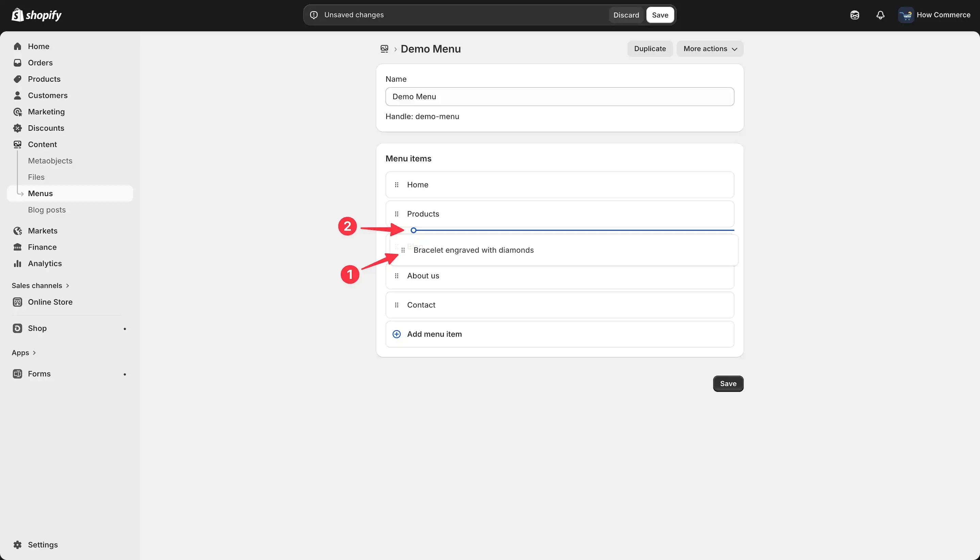Grab the drag handle for About us

(x=396, y=276)
